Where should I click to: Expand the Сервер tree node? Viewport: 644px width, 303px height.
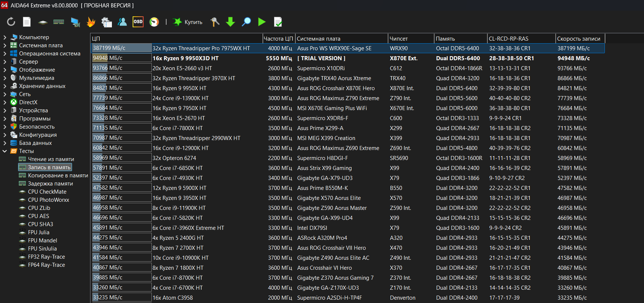[5, 62]
